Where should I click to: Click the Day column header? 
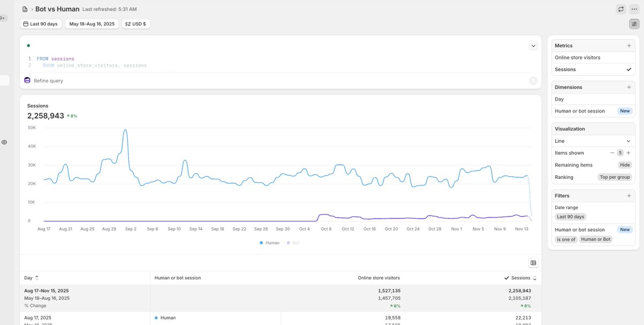point(28,278)
